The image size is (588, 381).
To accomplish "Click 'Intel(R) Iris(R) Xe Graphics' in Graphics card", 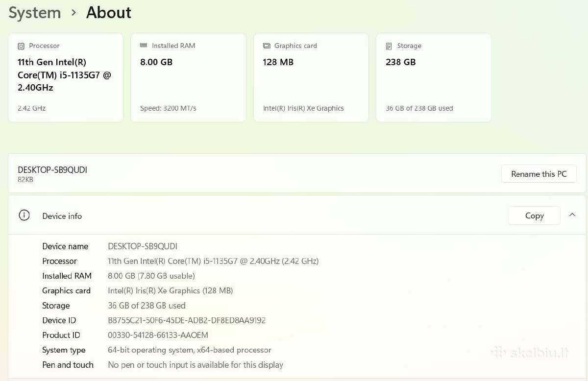I will (303, 108).
